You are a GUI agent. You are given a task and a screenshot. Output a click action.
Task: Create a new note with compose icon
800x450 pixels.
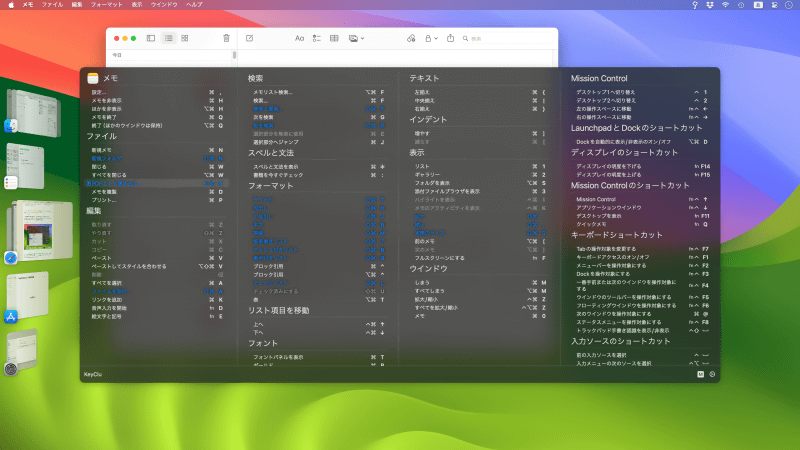pyautogui.click(x=249, y=38)
